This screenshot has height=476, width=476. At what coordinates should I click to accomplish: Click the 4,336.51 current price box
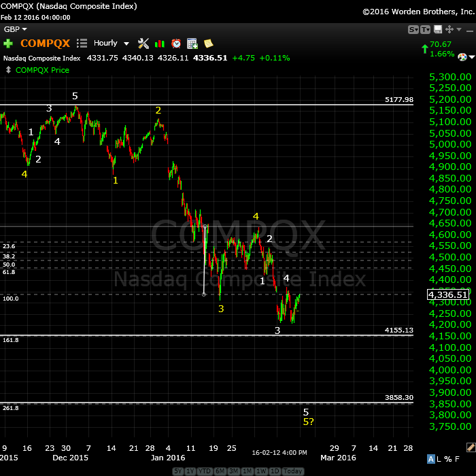tap(448, 294)
